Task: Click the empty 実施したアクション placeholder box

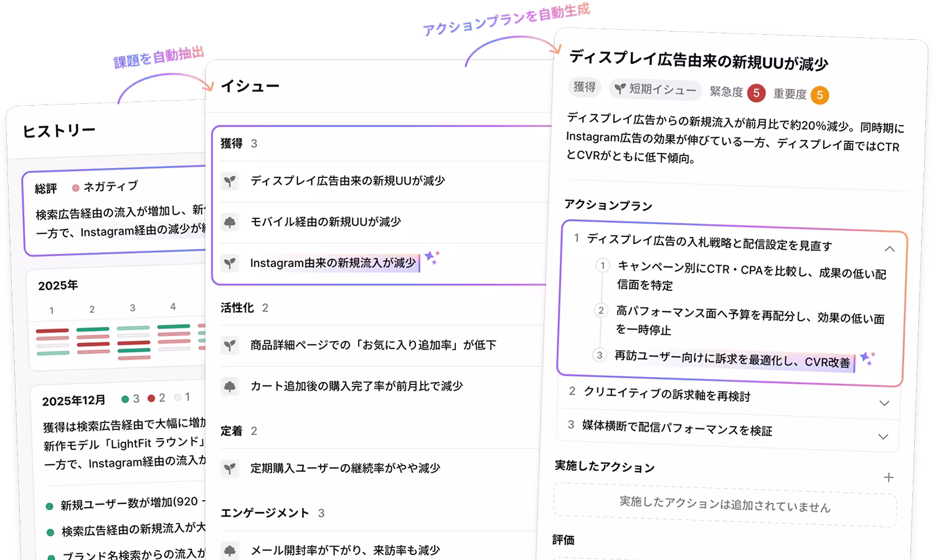Action: click(724, 505)
